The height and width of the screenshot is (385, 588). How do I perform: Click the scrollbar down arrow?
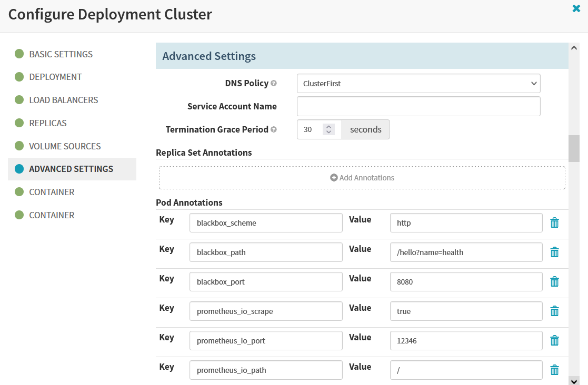tap(574, 380)
